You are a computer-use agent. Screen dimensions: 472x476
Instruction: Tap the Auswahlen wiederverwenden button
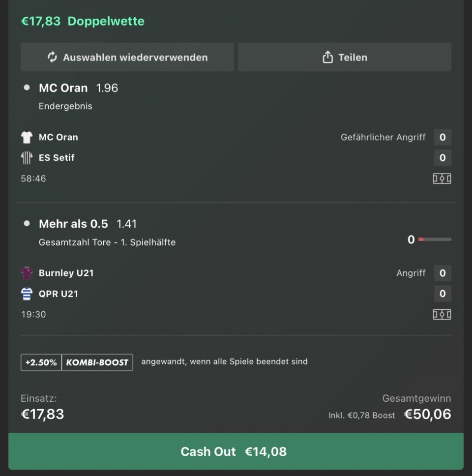[127, 57]
